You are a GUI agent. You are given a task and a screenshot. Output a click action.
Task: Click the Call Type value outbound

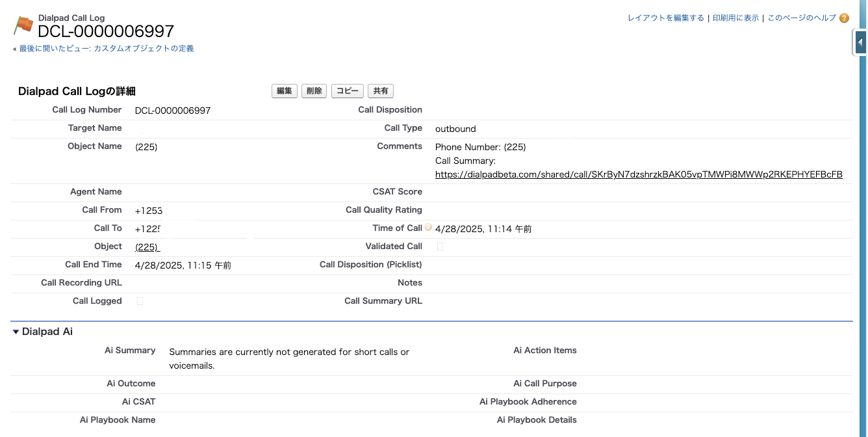click(x=455, y=129)
